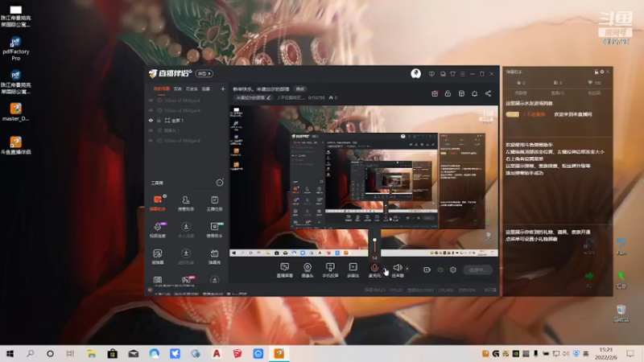Add a new scene with plus button

point(223,88)
